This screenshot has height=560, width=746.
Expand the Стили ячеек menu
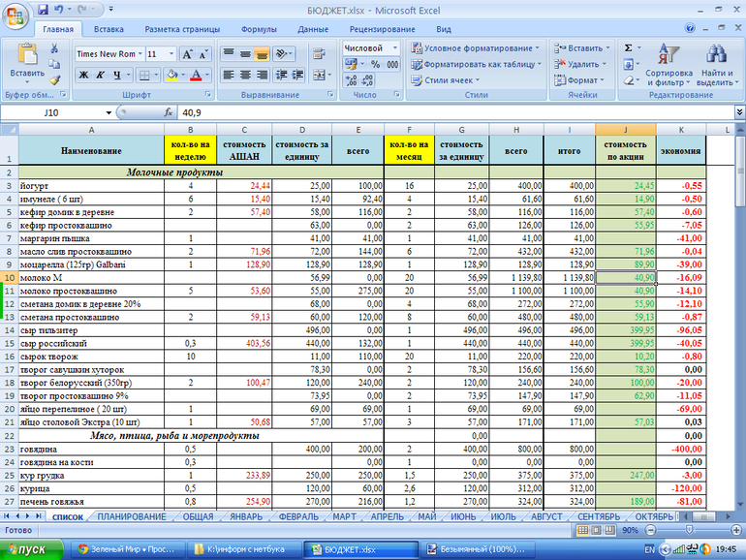pos(446,80)
